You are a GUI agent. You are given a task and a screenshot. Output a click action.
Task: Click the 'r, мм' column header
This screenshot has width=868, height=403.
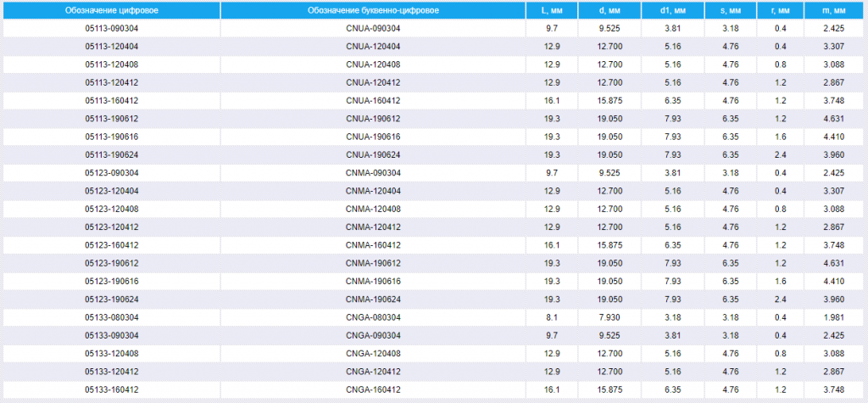click(x=781, y=10)
